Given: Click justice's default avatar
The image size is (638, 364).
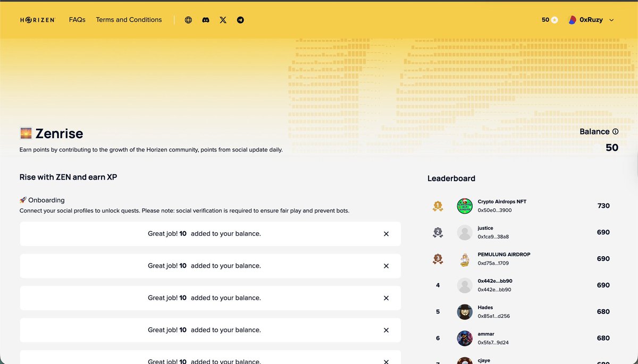Looking at the screenshot, I should (465, 232).
